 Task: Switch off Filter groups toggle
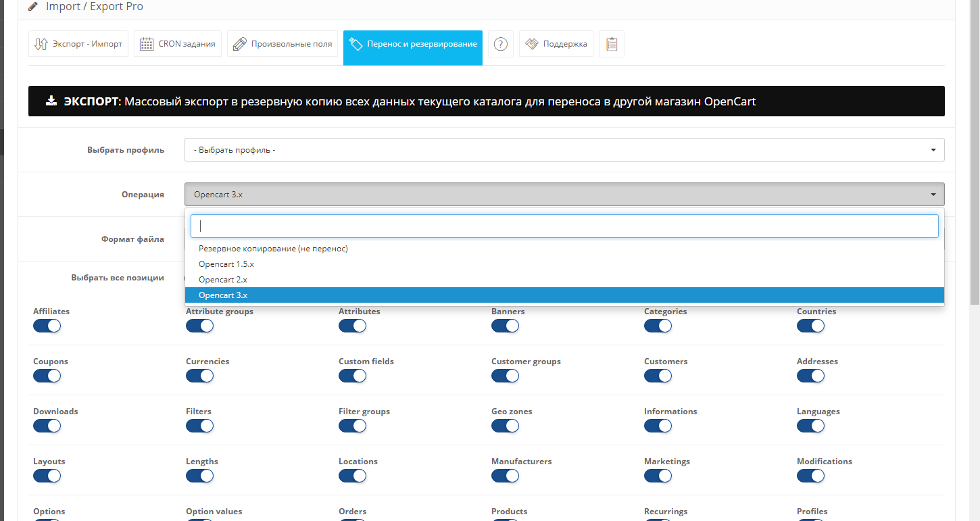pyautogui.click(x=352, y=426)
